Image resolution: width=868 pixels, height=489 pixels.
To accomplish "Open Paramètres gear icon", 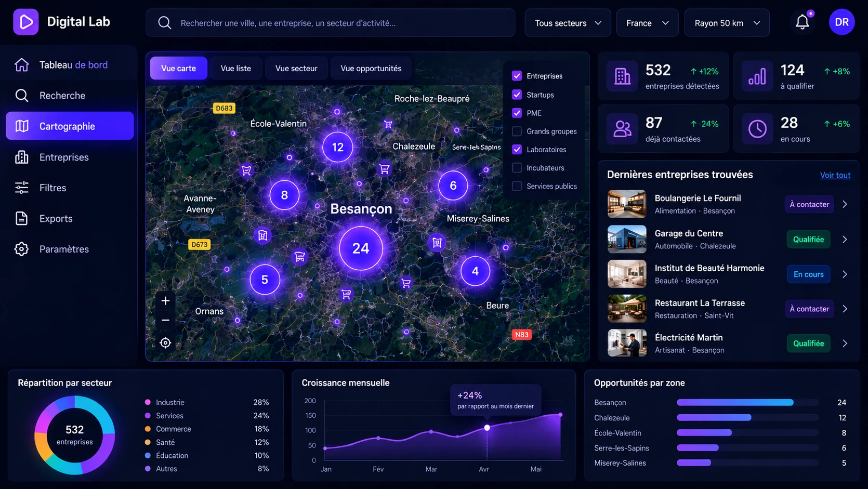I will 22,249.
